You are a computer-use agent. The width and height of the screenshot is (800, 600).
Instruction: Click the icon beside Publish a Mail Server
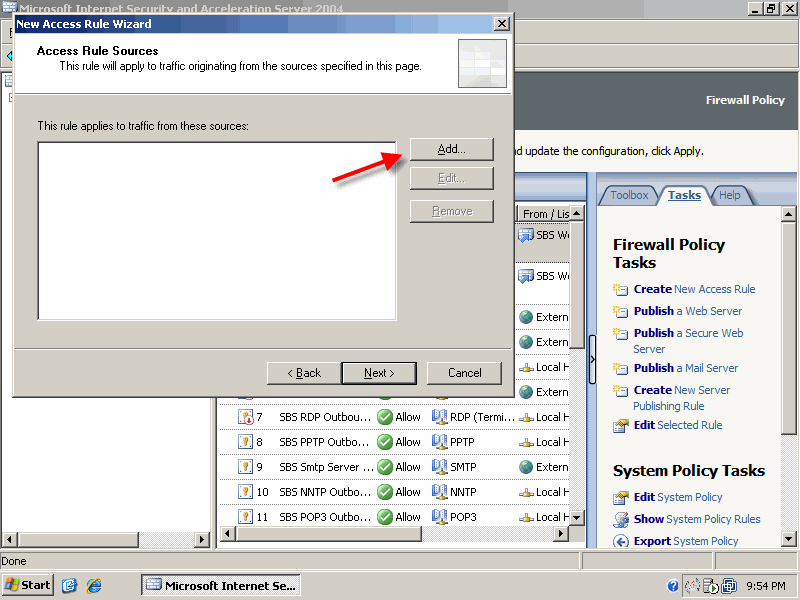click(620, 368)
